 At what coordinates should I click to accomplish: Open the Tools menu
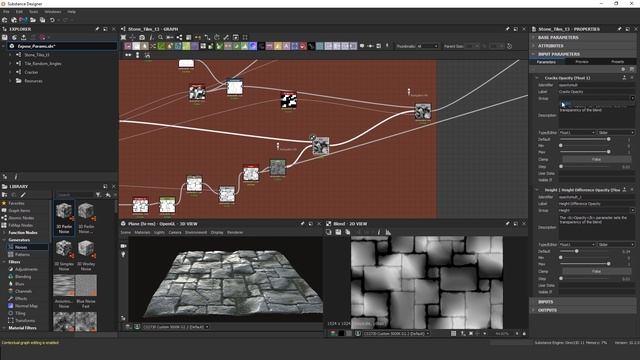click(33, 12)
